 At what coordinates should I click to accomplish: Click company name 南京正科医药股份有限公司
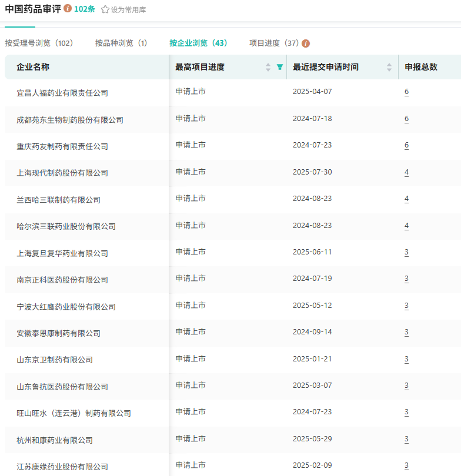(62, 280)
